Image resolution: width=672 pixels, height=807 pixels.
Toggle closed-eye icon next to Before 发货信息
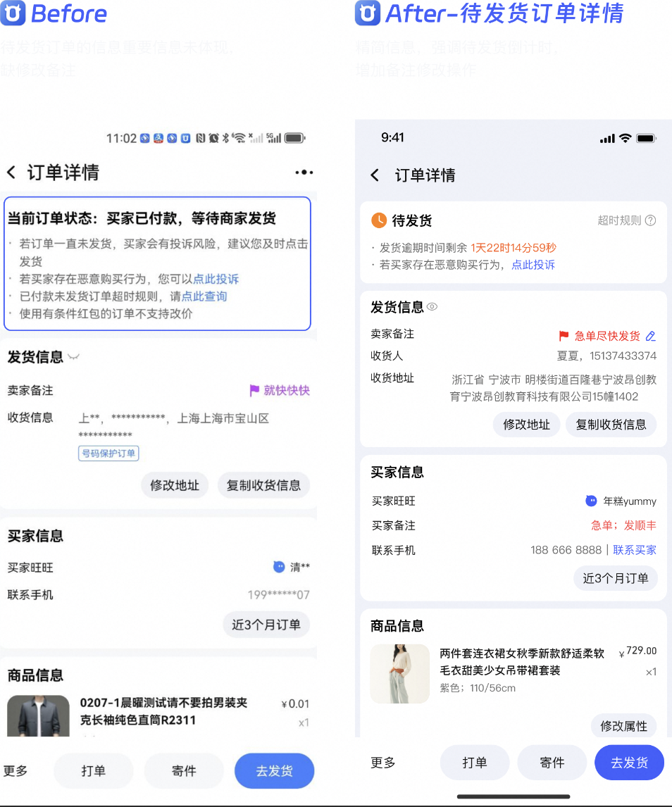click(x=74, y=356)
